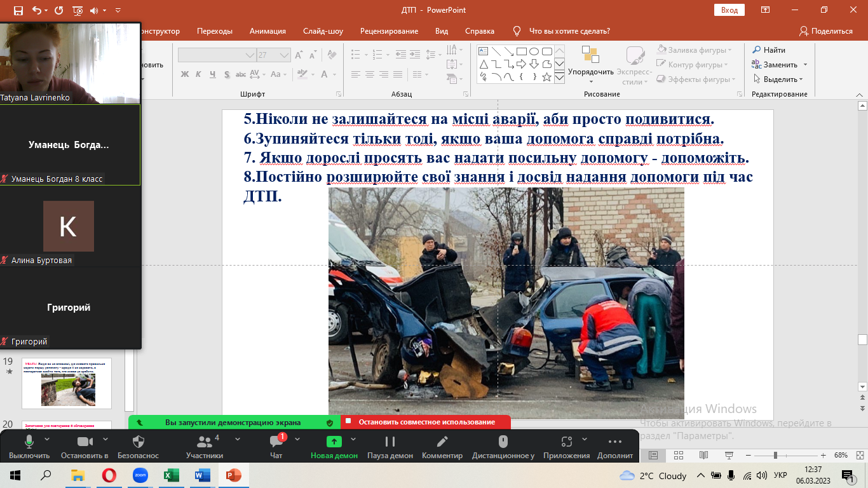Expand the Заменить dropdown arrow
Viewport: 868px width, 488px height.
(805, 65)
